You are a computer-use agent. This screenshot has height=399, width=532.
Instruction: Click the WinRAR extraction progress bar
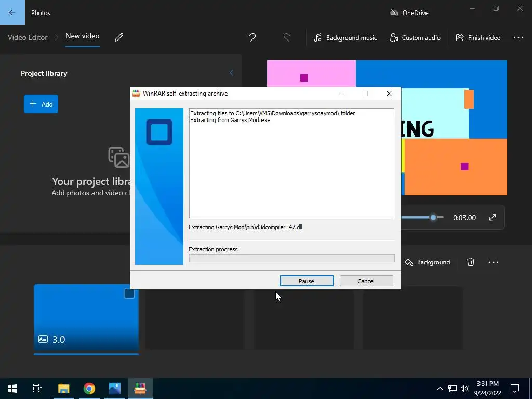click(291, 259)
